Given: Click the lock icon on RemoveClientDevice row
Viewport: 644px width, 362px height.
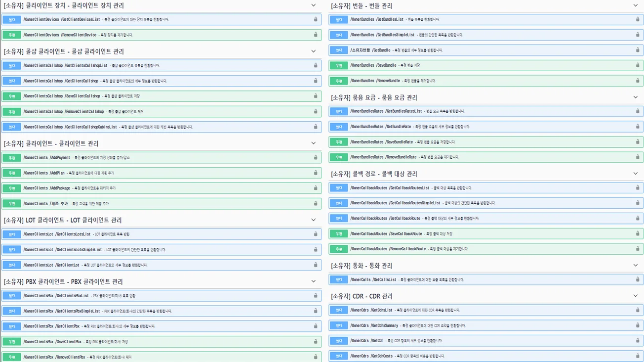Looking at the screenshot, I should pyautogui.click(x=316, y=35).
